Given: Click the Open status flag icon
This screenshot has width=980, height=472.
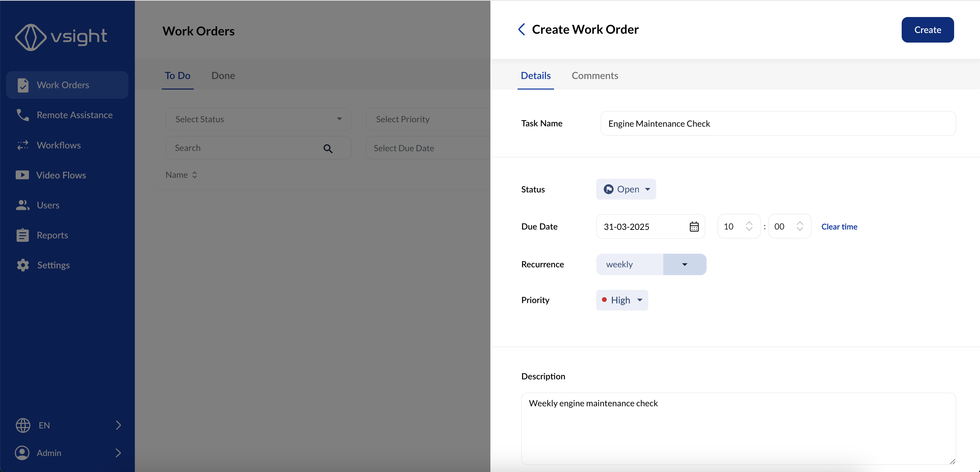Looking at the screenshot, I should pos(608,189).
